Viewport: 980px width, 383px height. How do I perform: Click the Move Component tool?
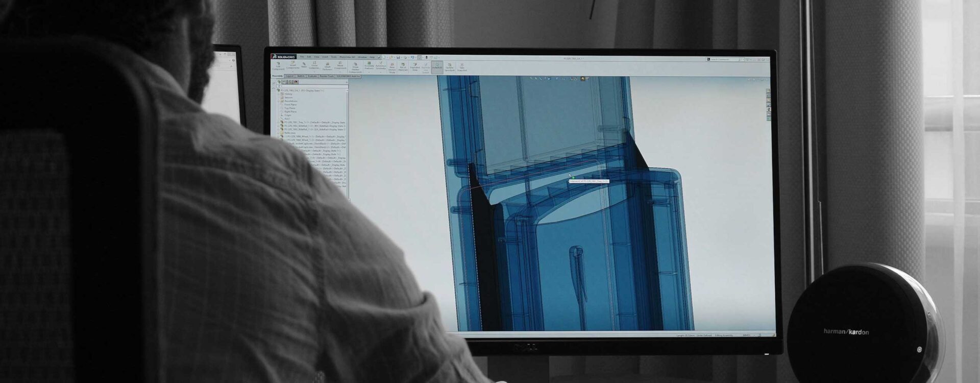[340, 66]
